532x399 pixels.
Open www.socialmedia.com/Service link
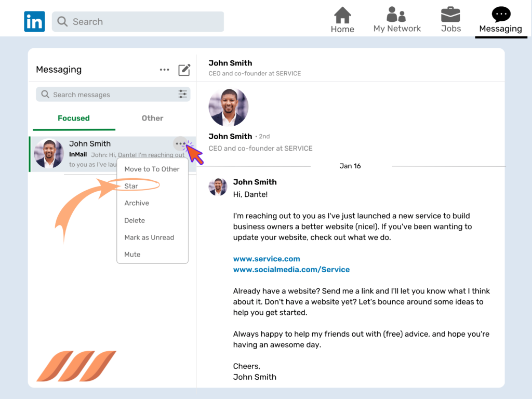pos(291,270)
